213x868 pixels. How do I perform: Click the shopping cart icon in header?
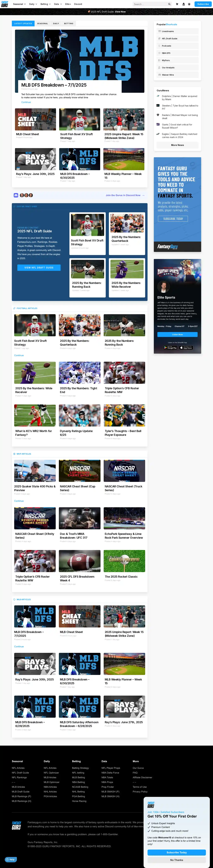point(177,4)
